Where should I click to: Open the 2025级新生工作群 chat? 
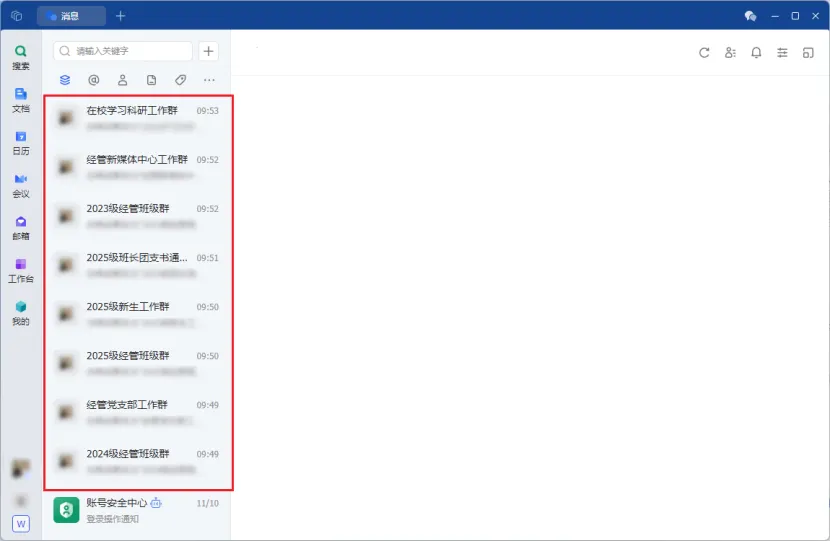click(x=138, y=314)
